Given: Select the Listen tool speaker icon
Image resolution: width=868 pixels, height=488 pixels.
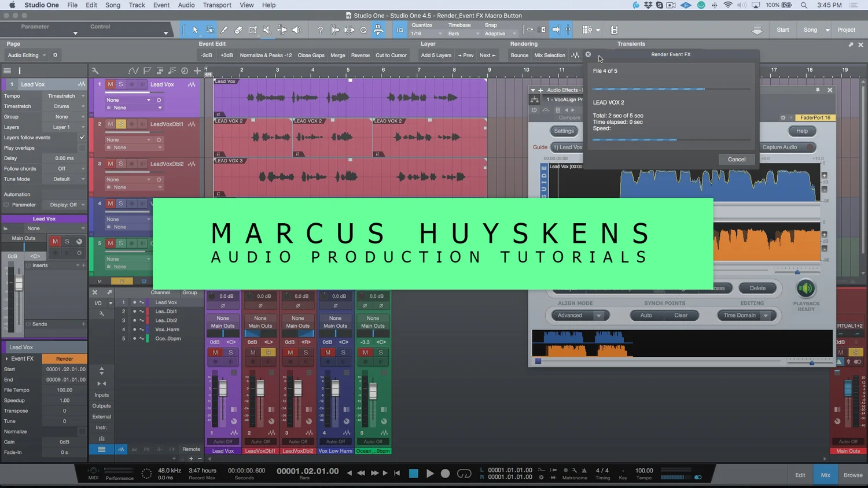Looking at the screenshot, I should pos(296,29).
